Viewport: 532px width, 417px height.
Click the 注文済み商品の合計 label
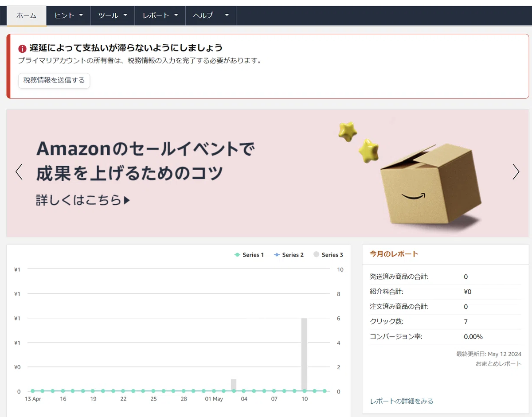(399, 307)
